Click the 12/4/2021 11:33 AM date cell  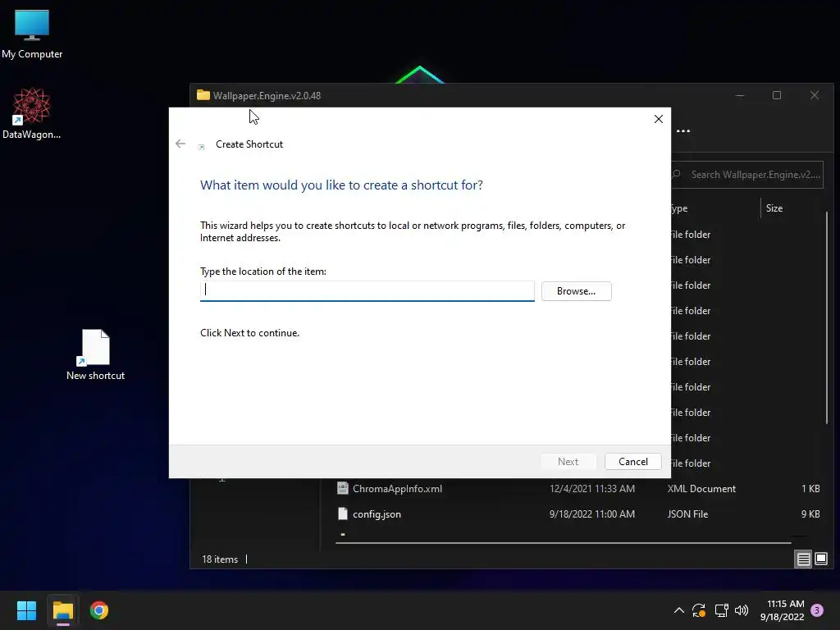(592, 489)
